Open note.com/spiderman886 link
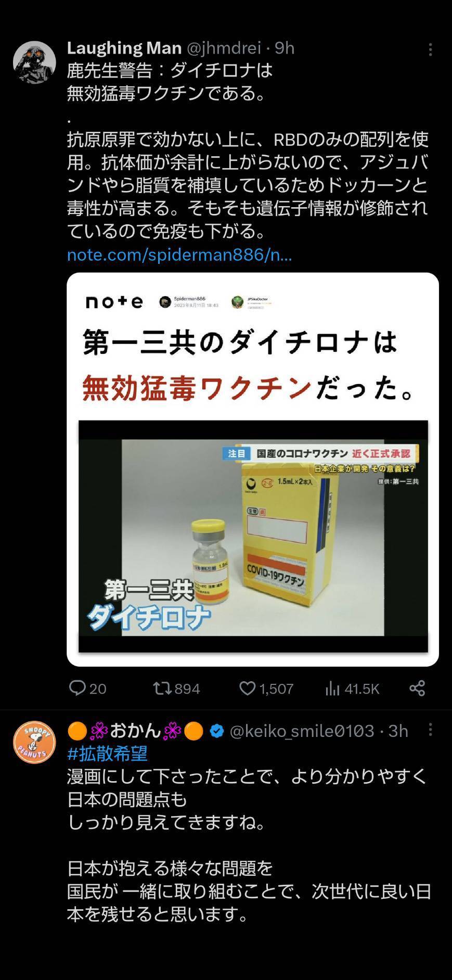Image resolution: width=452 pixels, height=980 pixels. [179, 255]
